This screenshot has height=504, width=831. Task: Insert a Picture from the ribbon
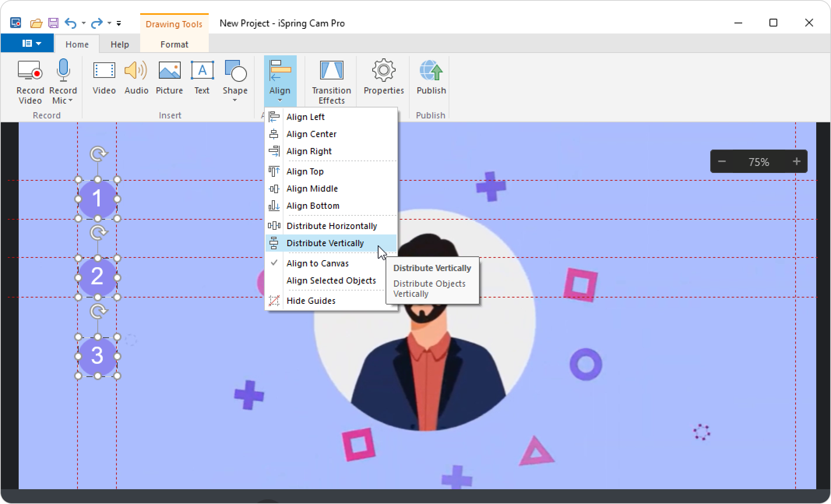[x=169, y=71]
